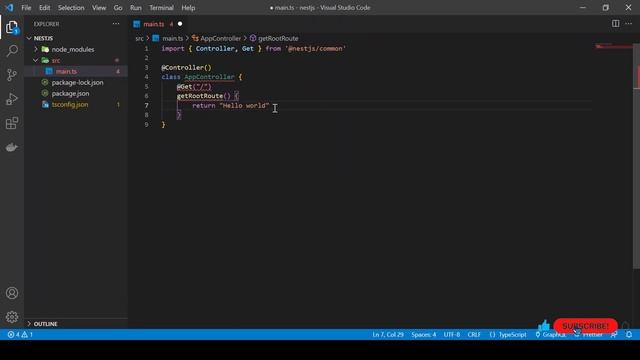Viewport: 640px width, 360px height.
Task: Open editor more actions ellipsis
Action: tap(629, 24)
